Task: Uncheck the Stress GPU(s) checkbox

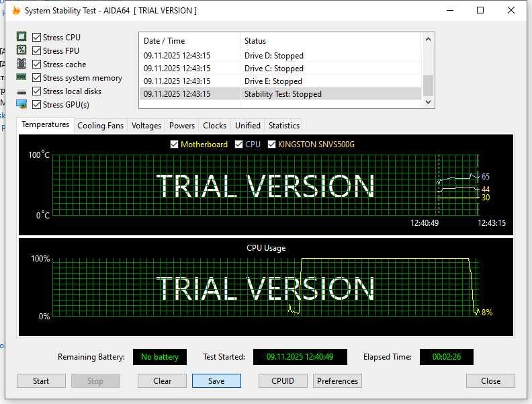Action: [x=36, y=105]
